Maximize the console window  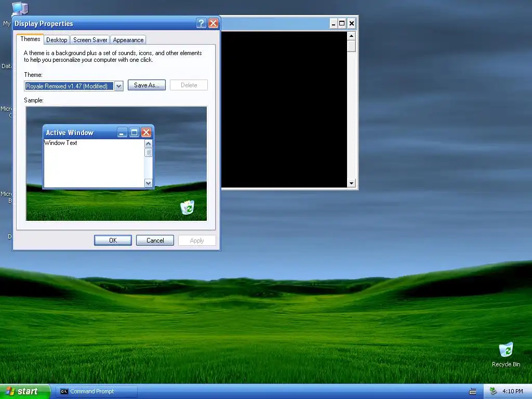[342, 23]
